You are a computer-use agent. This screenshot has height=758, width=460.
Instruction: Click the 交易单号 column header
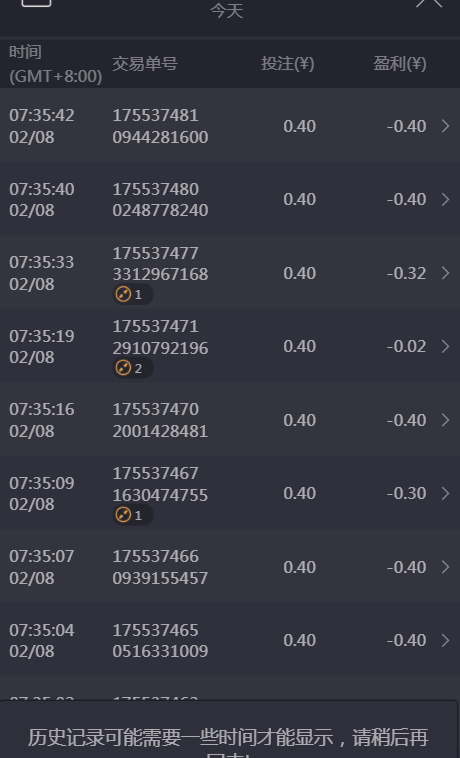pyautogui.click(x=145, y=64)
